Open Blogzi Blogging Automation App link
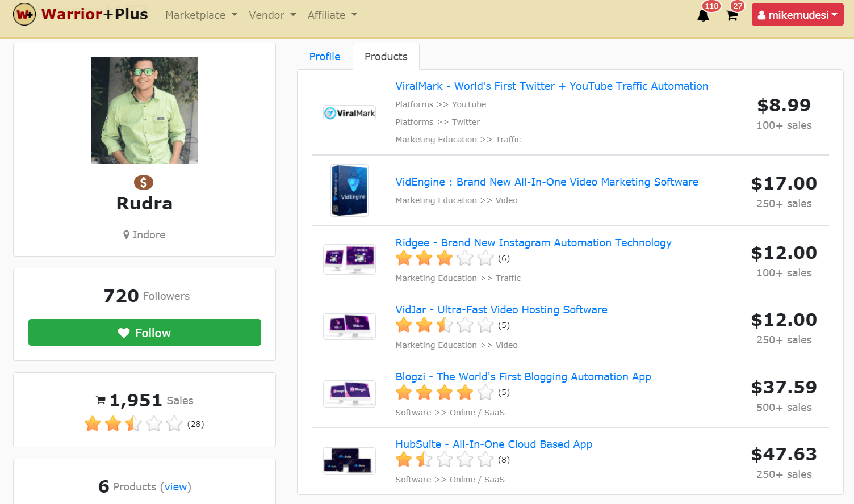This screenshot has width=854, height=504. (524, 377)
